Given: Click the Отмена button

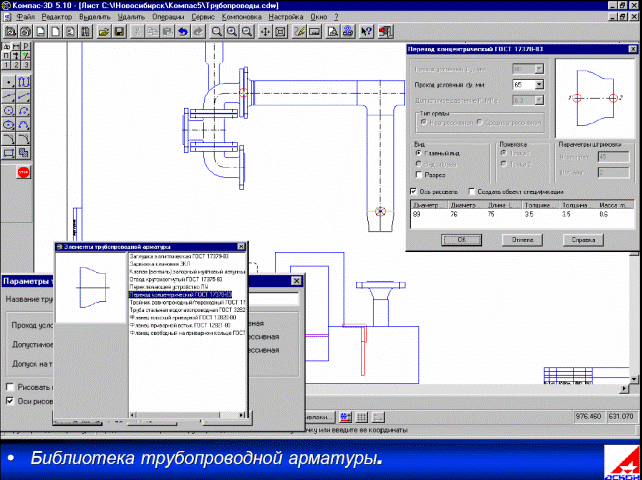Looking at the screenshot, I should [522, 240].
